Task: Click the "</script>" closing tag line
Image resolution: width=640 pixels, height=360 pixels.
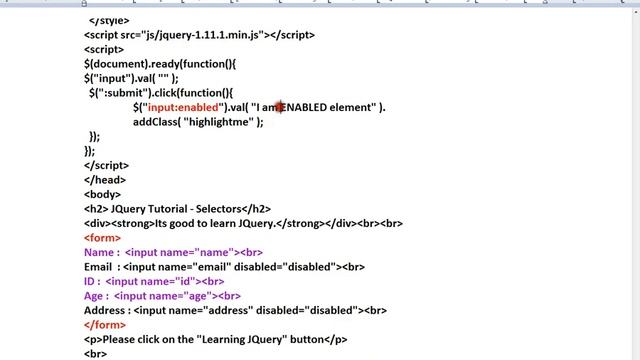Action: [106, 165]
